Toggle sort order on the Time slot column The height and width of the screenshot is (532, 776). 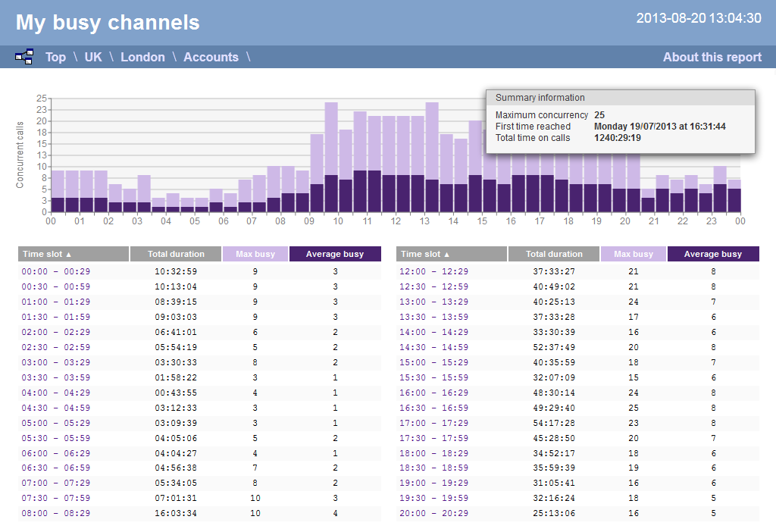(72, 254)
